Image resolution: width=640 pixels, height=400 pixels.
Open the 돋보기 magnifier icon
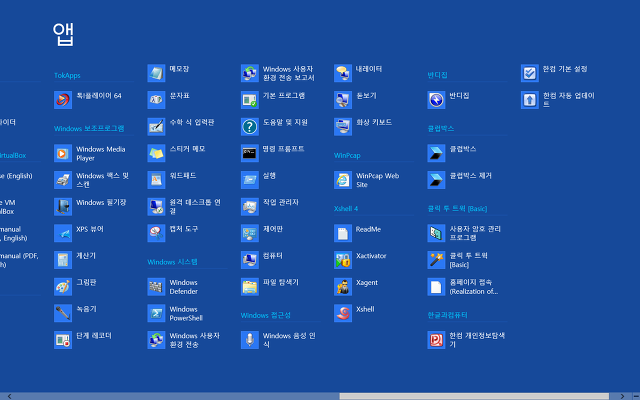point(343,100)
